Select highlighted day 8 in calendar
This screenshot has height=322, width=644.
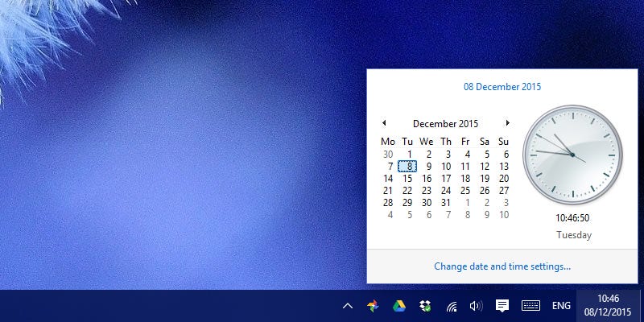tap(407, 167)
